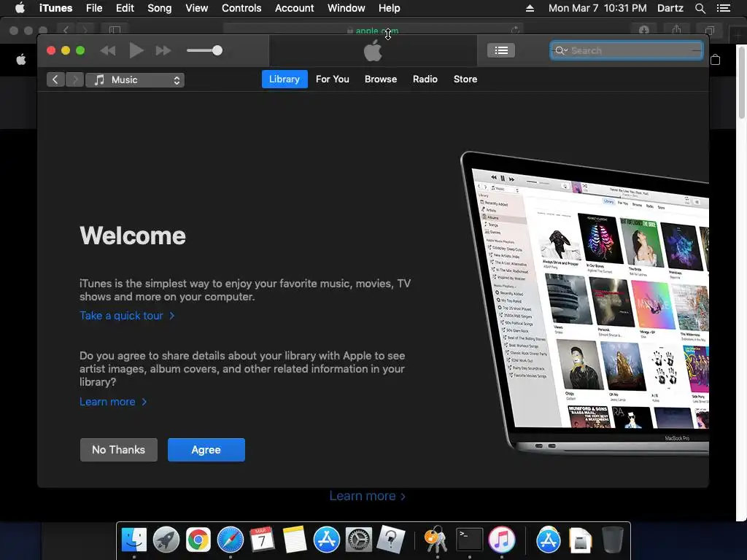The image size is (747, 560).
Task: Click Safari page vertical scrollbar
Action: point(742,81)
